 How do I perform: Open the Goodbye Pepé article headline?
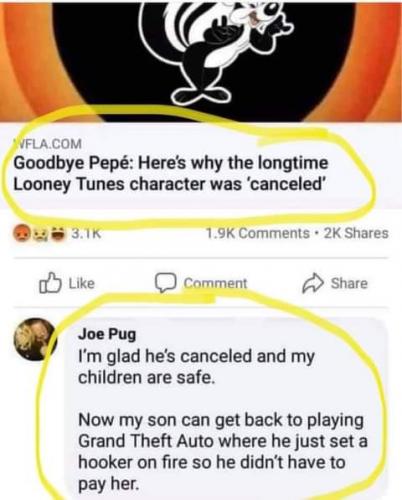tap(171, 173)
